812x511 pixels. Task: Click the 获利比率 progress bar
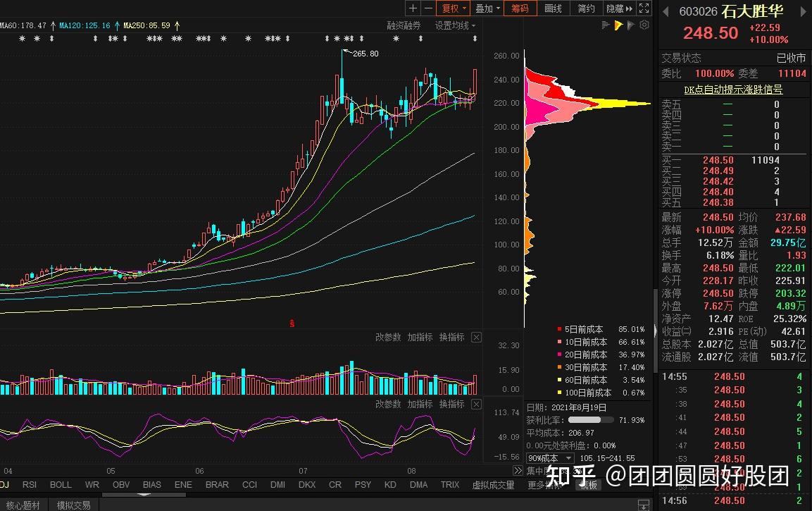point(590,420)
